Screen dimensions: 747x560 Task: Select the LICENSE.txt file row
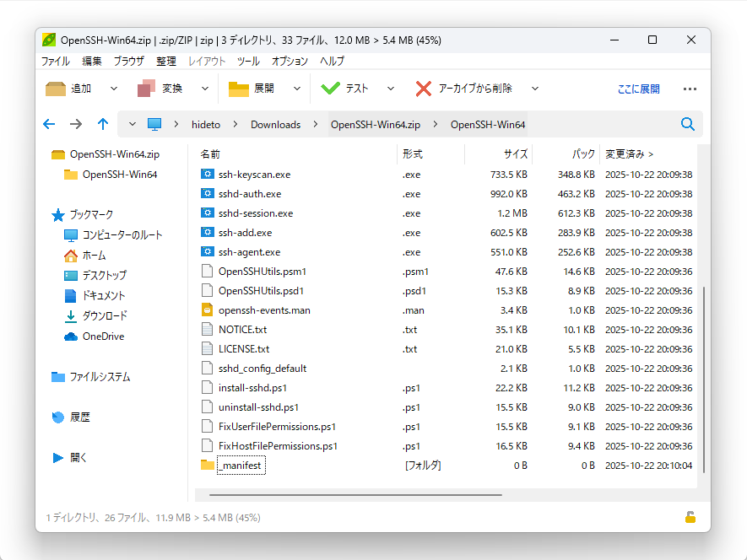446,349
